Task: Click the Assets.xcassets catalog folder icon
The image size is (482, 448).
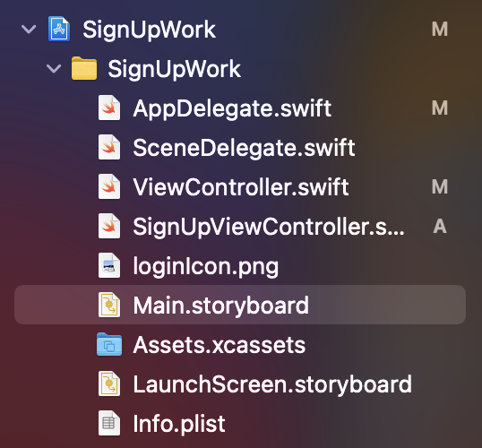Action: point(109,344)
